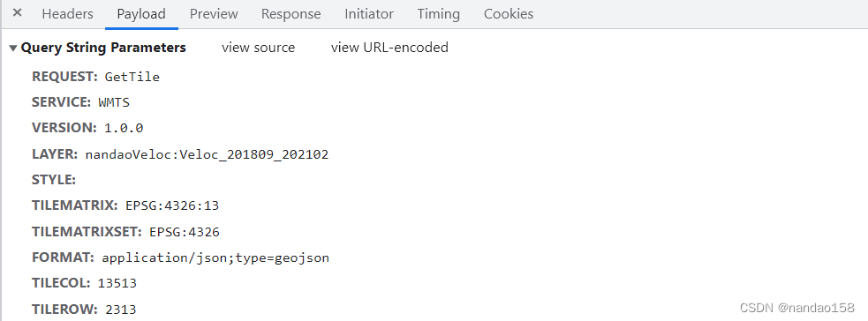Select the Payload tab
Image resolution: width=868 pixels, height=321 pixels.
tap(141, 14)
